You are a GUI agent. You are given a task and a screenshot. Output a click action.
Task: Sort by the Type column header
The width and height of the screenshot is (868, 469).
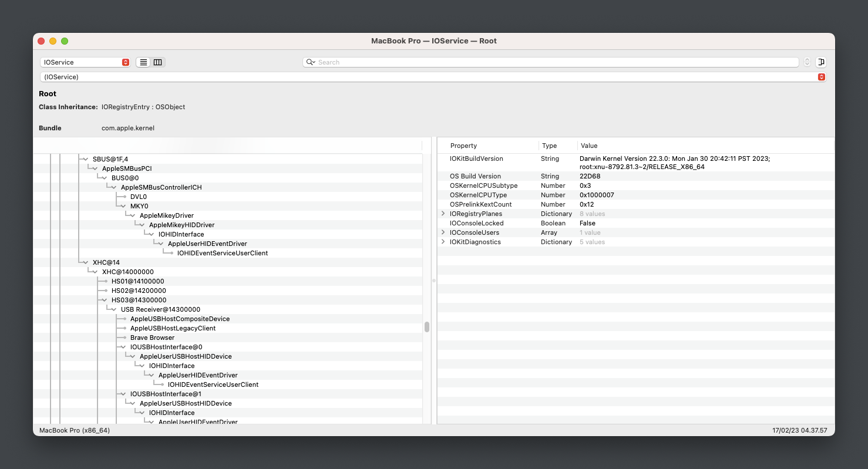(x=558, y=146)
